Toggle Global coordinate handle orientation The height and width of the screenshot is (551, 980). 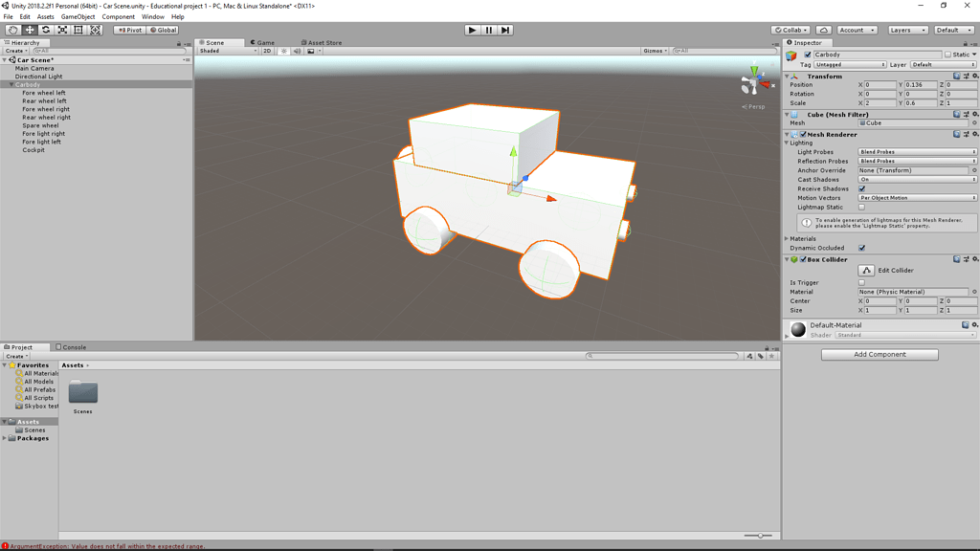click(x=162, y=30)
